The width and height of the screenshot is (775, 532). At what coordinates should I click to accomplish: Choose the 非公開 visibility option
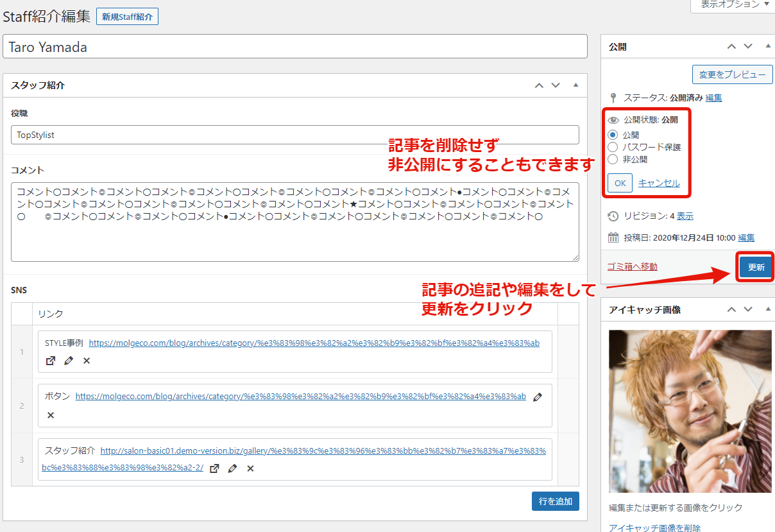(613, 159)
